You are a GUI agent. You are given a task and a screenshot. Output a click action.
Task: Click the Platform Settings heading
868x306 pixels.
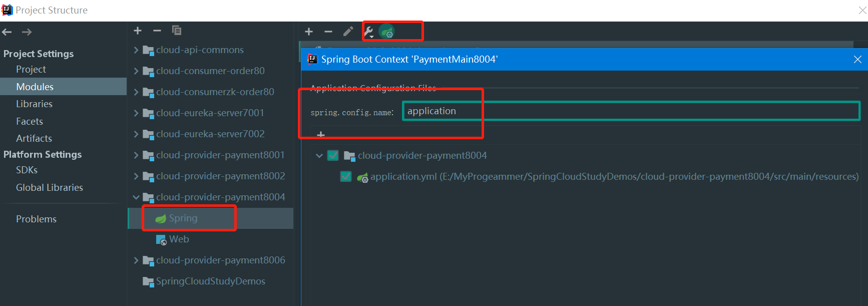[x=43, y=155]
